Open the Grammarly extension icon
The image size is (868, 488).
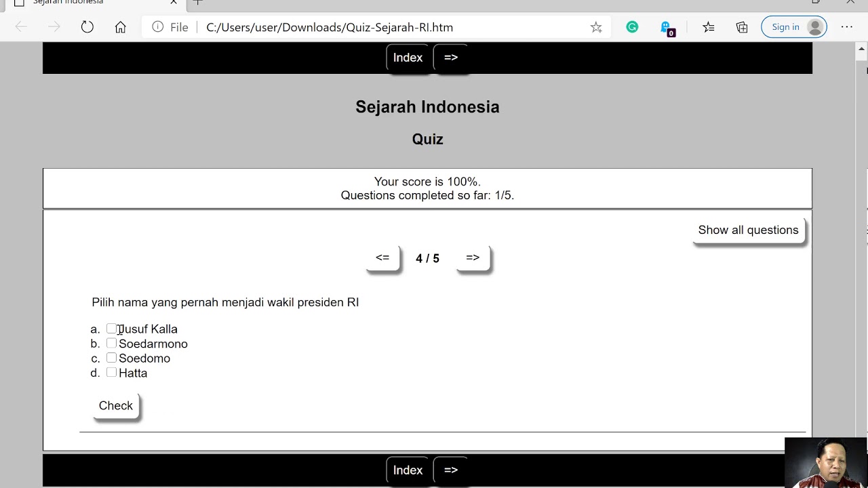[x=632, y=27]
